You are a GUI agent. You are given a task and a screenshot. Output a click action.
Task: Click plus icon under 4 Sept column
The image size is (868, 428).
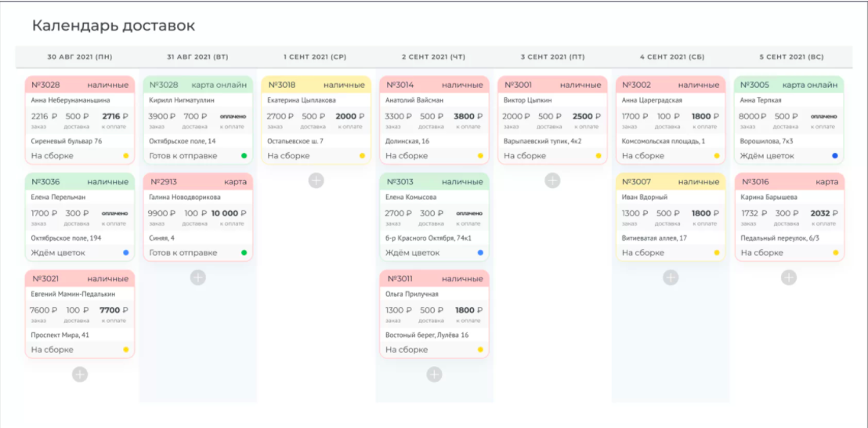671,277
